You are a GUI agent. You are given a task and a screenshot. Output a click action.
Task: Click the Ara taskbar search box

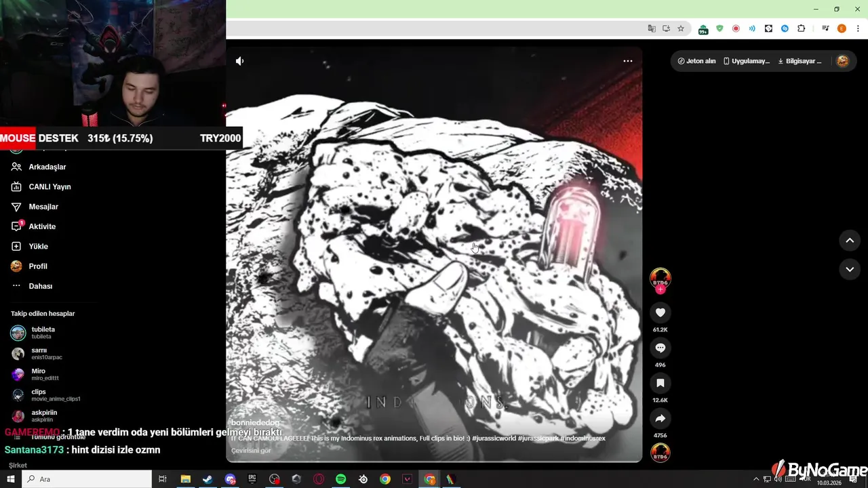(x=87, y=479)
